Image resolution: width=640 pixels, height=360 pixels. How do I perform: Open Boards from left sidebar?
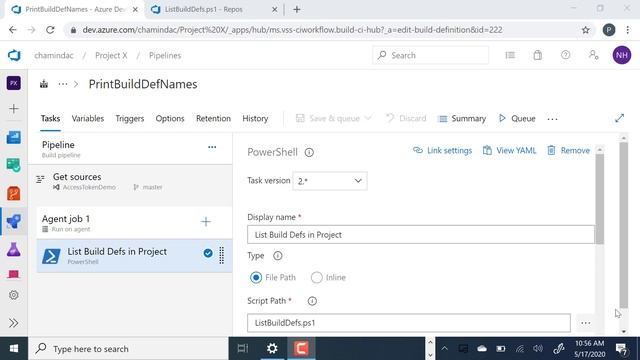point(13,138)
